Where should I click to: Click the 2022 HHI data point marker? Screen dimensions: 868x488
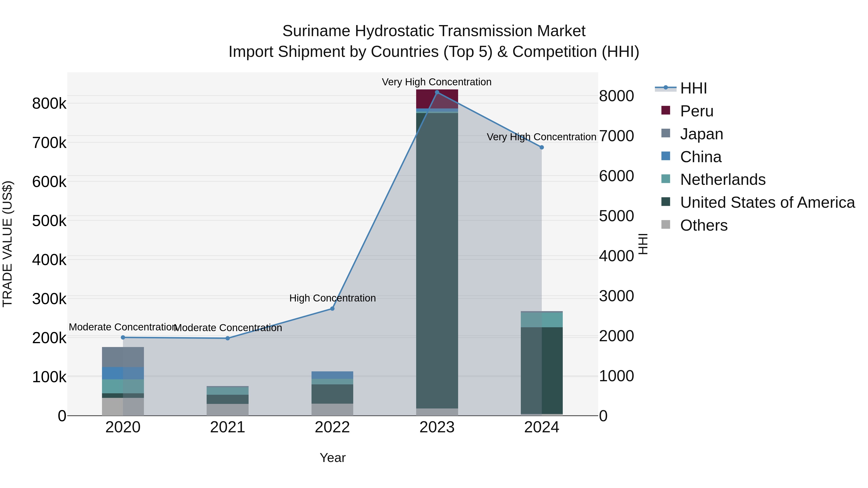[x=332, y=308]
